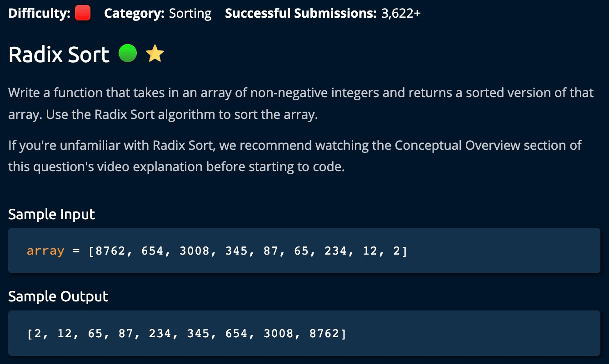Click the Category label text
This screenshot has height=364, width=609.
click(134, 14)
